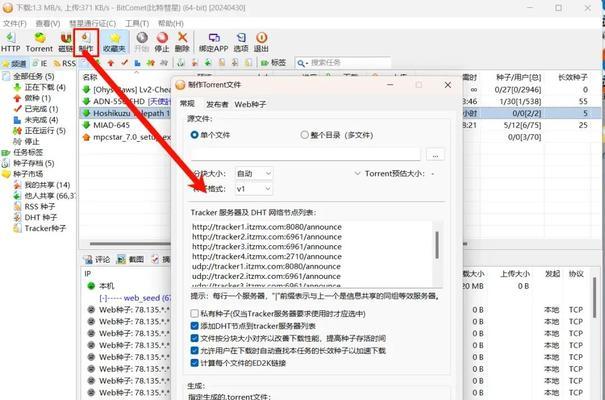Image resolution: width=605 pixels, height=400 pixels.
Task: Open the format v1 dropdown
Action: (x=254, y=189)
